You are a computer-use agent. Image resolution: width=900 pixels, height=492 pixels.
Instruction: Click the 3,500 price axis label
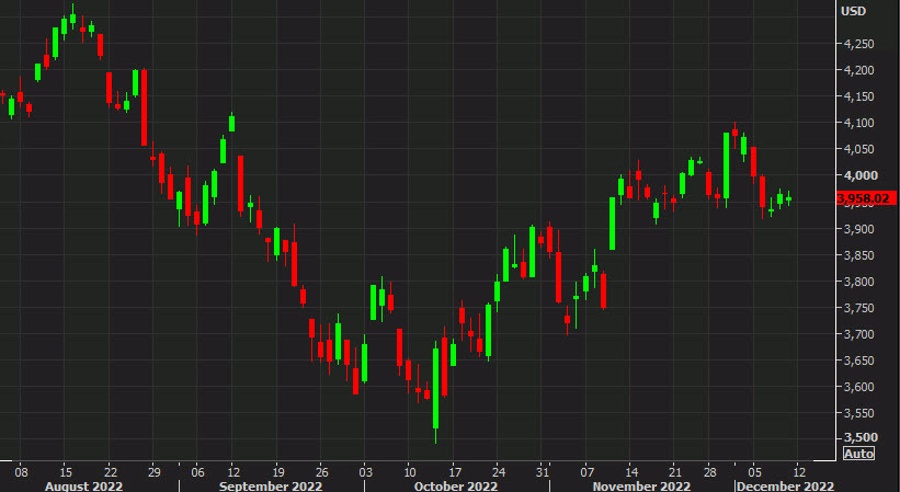point(859,437)
